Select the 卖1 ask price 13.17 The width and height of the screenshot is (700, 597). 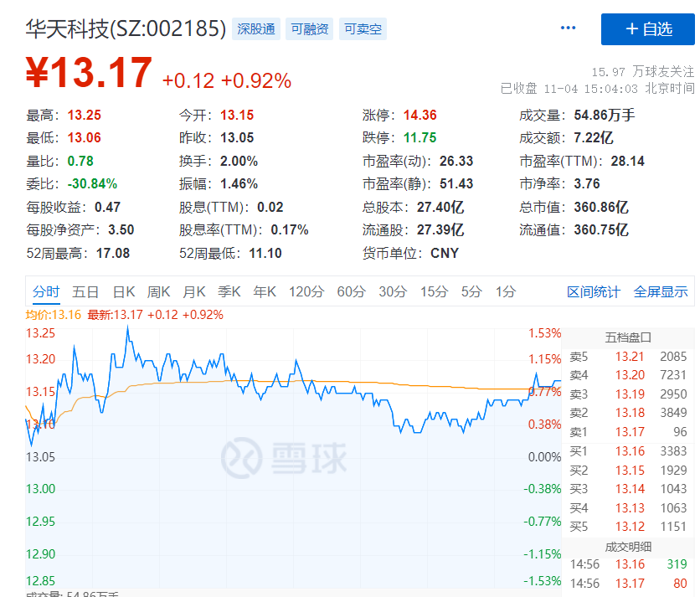631,430
